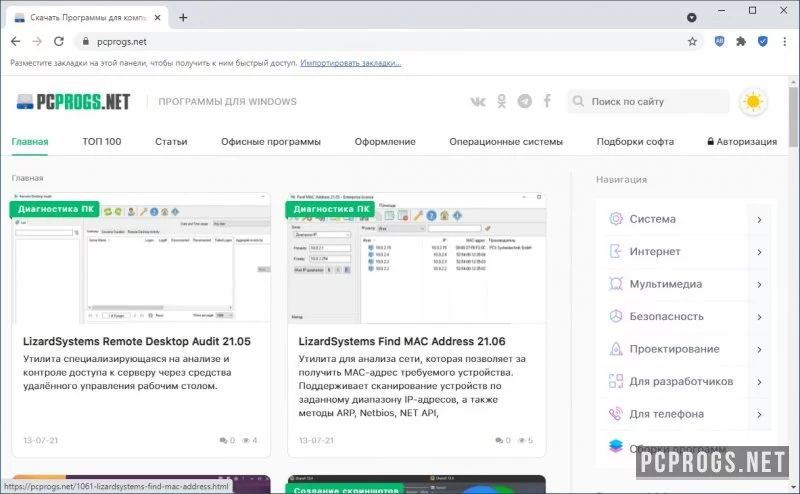The width and height of the screenshot is (800, 494).
Task: Expand the 'Безопасность' chevron
Action: [760, 317]
